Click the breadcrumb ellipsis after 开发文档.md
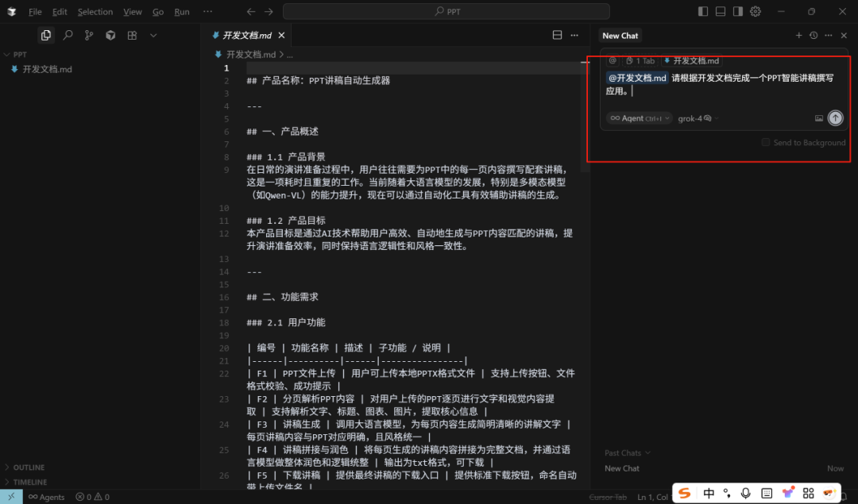 [290, 55]
